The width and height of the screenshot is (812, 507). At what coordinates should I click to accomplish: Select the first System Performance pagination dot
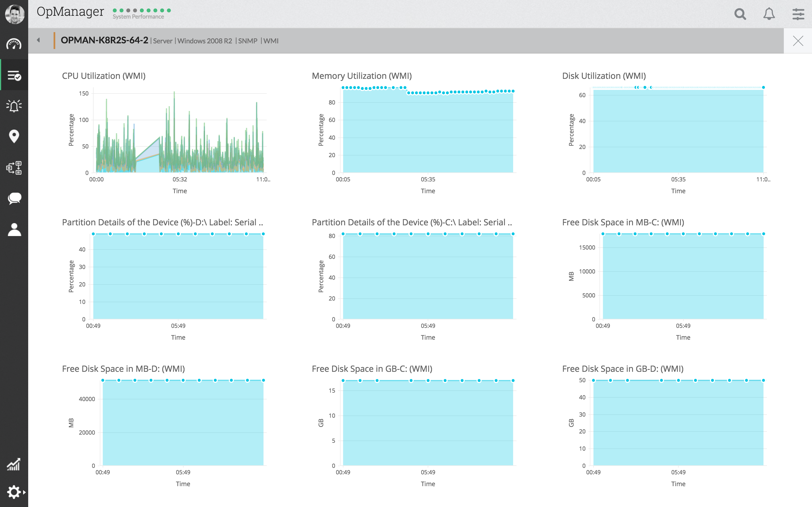point(115,10)
